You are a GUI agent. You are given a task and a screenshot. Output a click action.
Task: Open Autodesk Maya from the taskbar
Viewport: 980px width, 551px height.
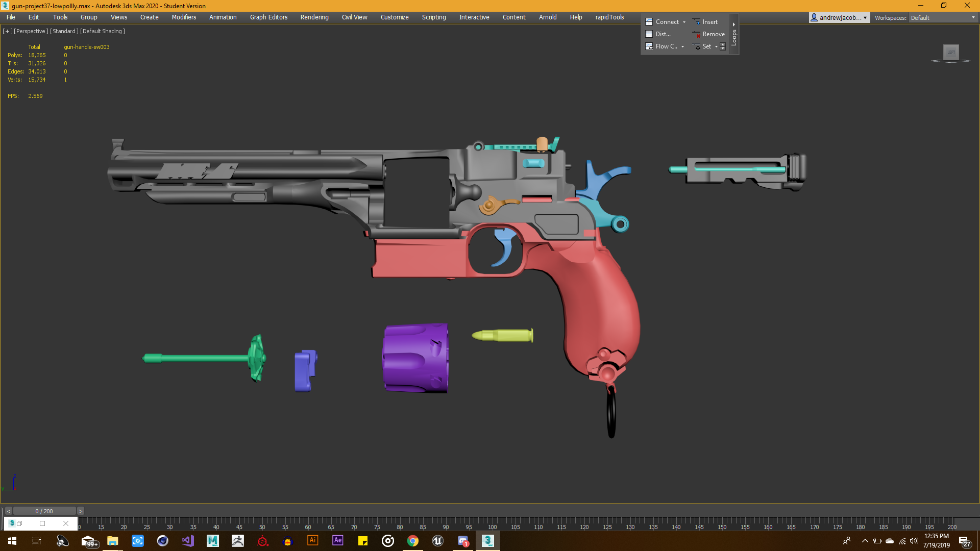coord(213,541)
